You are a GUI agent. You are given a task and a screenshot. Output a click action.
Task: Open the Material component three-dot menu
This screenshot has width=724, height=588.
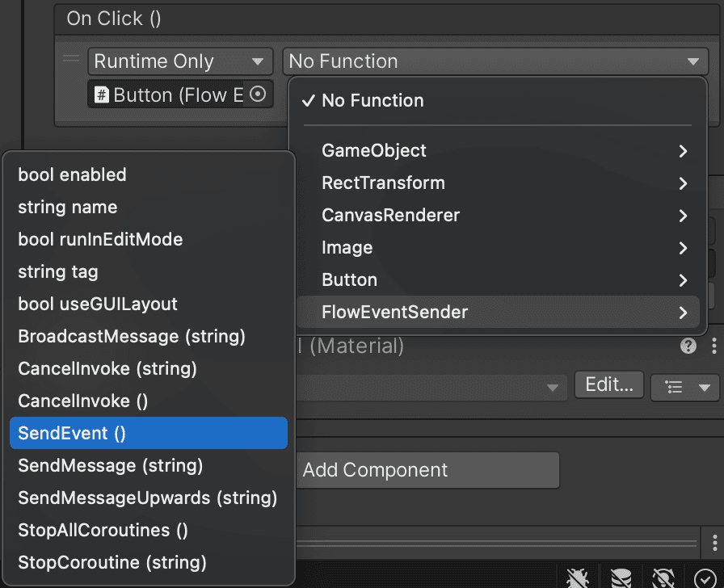click(713, 346)
